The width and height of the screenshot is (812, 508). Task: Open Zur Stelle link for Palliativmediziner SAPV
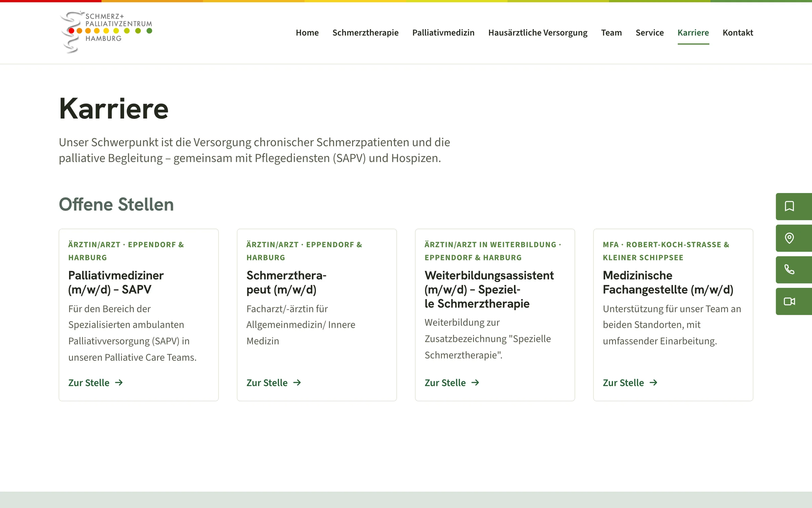pos(96,383)
